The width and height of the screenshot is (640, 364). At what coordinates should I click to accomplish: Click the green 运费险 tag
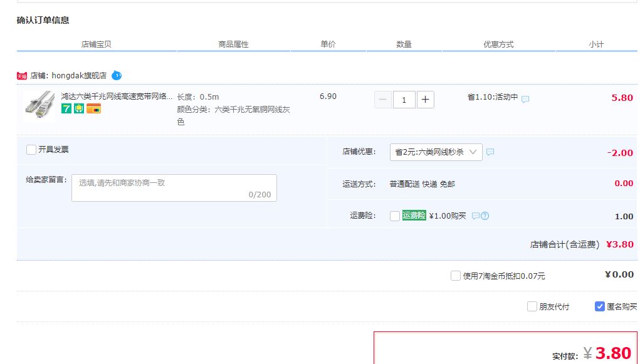pos(414,215)
